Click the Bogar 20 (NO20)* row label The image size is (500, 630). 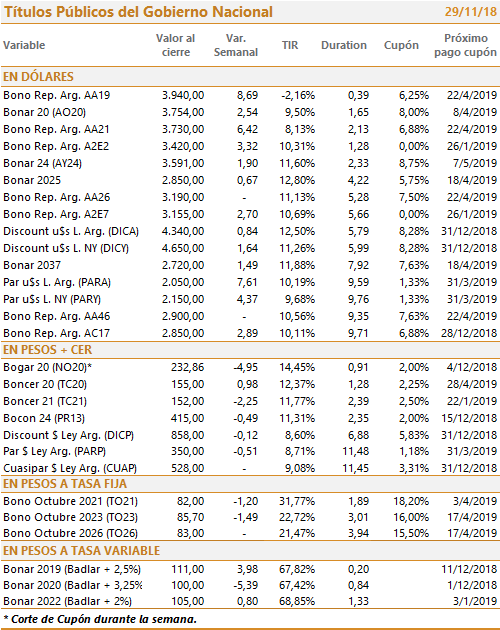[48, 367]
